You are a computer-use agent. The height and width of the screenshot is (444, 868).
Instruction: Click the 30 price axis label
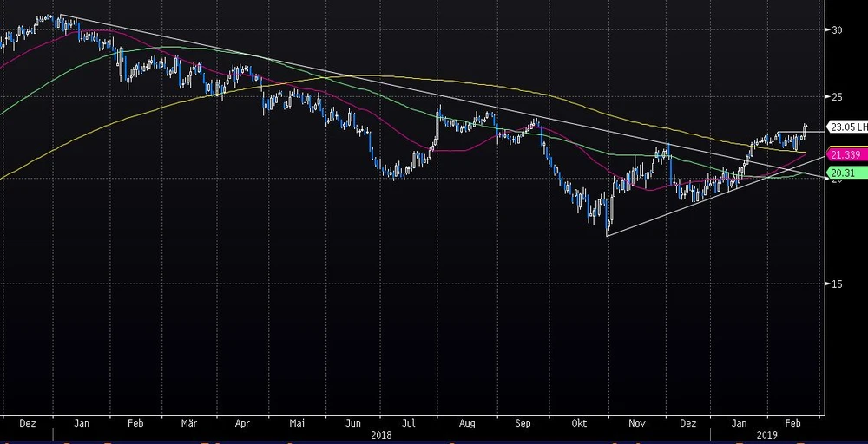pos(837,29)
